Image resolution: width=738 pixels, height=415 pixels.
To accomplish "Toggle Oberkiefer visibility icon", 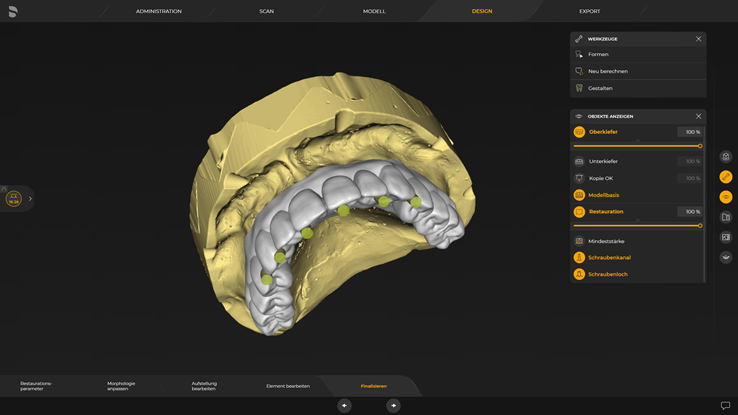I will (579, 132).
